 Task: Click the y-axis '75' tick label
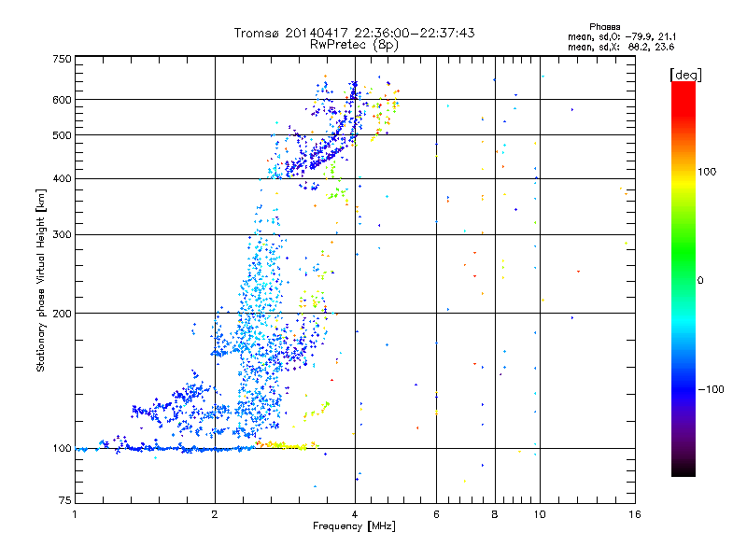65,500
